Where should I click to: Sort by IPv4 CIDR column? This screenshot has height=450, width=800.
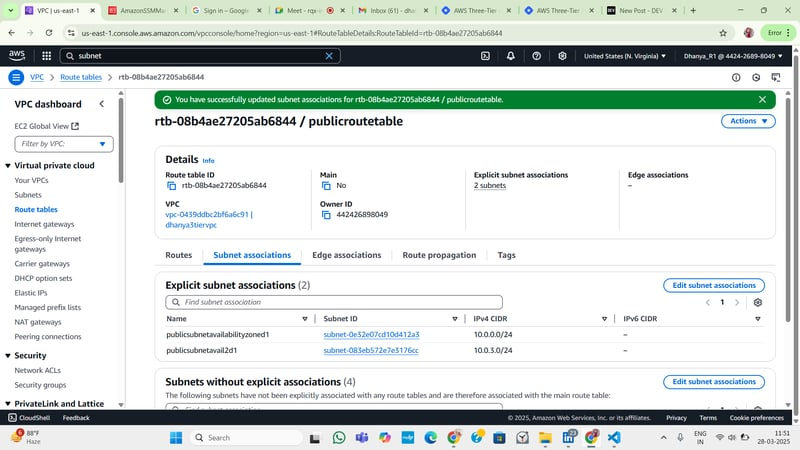click(x=604, y=319)
